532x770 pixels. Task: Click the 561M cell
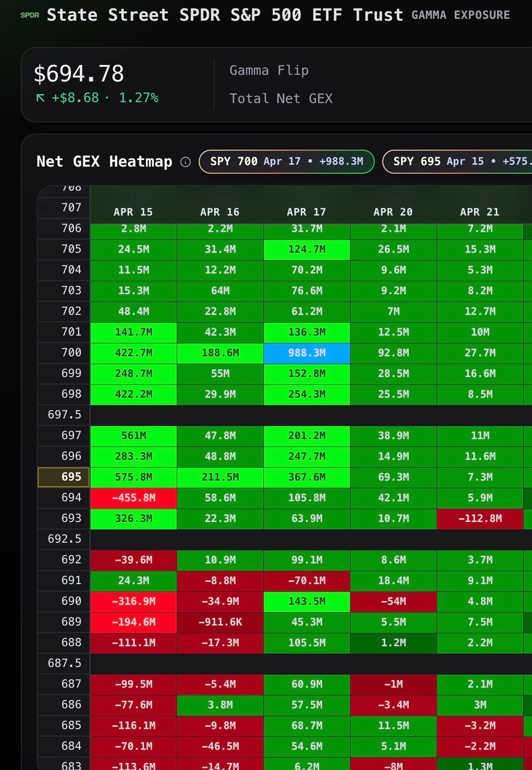134,436
